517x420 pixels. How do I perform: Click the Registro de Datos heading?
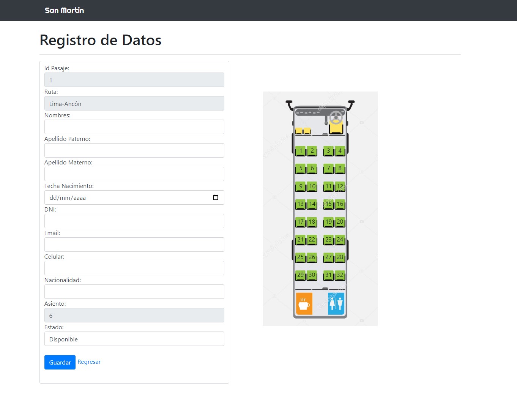100,40
